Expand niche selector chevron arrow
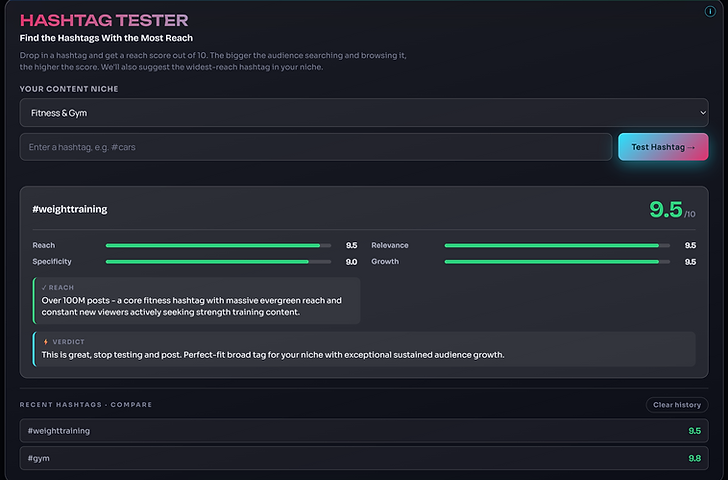728x480 pixels. pos(703,113)
